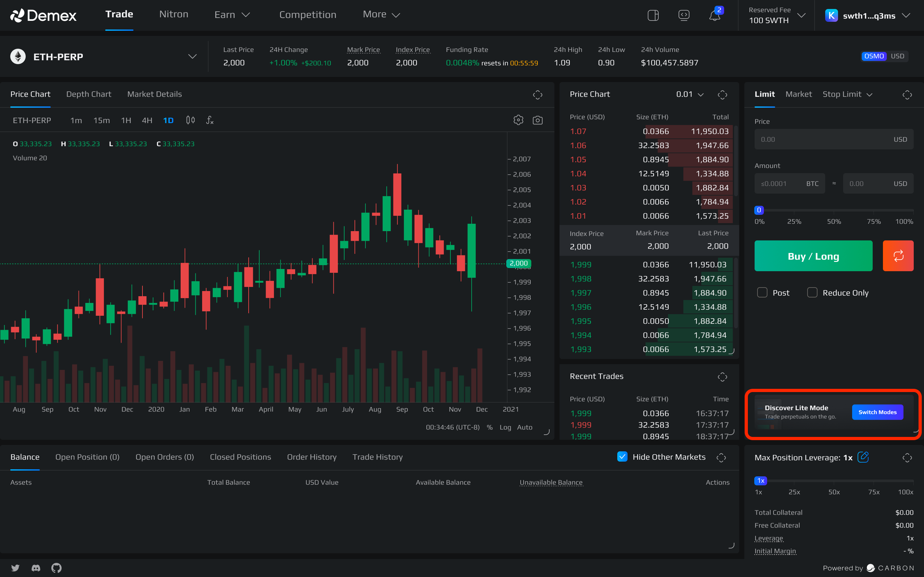Click the Buy / Long button

coord(813,256)
